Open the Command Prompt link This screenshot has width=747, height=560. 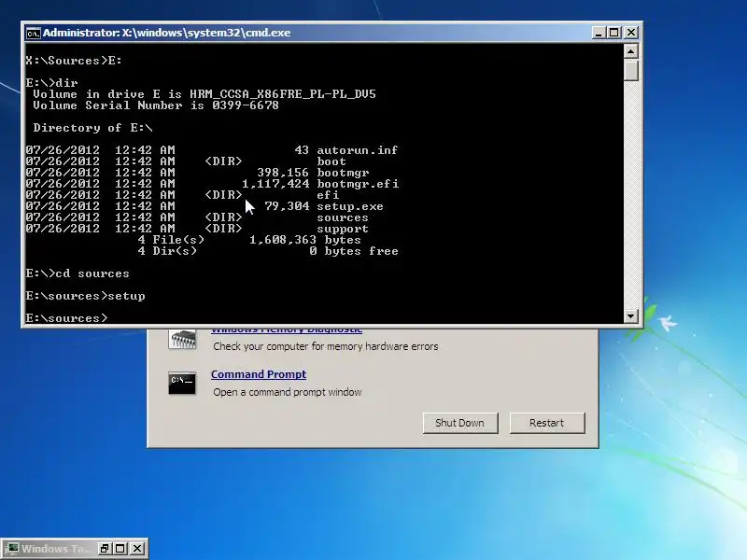point(259,374)
